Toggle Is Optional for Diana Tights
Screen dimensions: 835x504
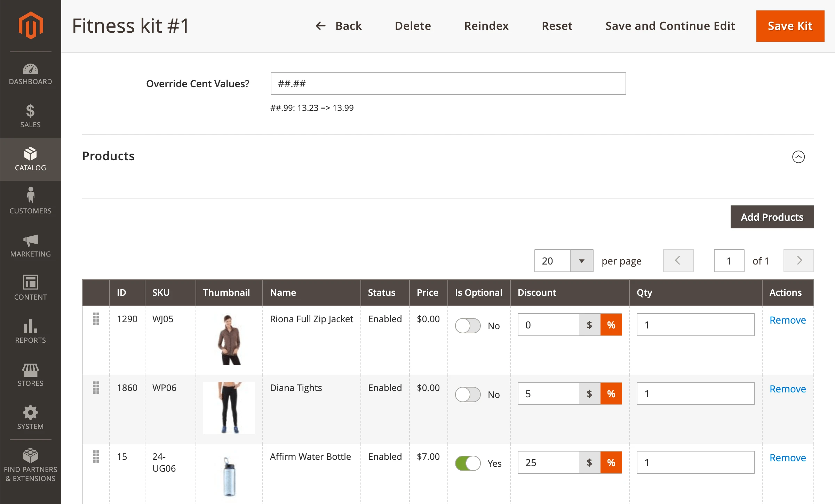(x=468, y=395)
